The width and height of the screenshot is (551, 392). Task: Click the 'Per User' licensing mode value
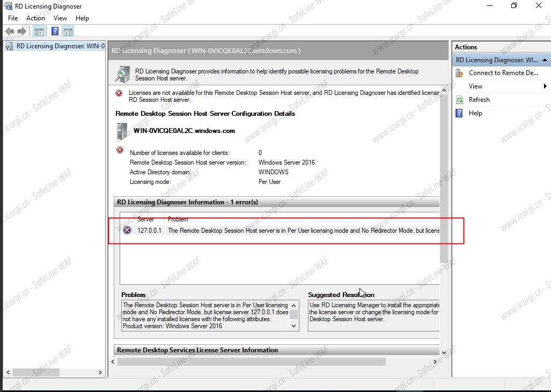[269, 182]
